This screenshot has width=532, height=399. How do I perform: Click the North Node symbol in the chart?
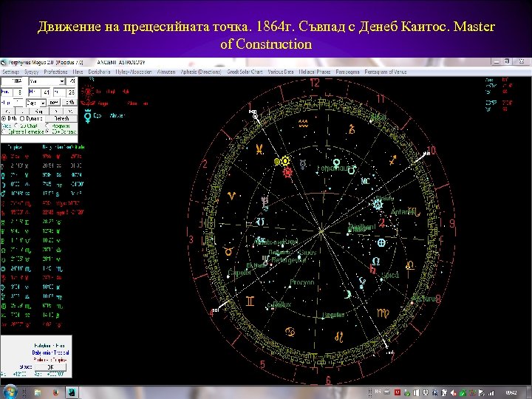376,262
